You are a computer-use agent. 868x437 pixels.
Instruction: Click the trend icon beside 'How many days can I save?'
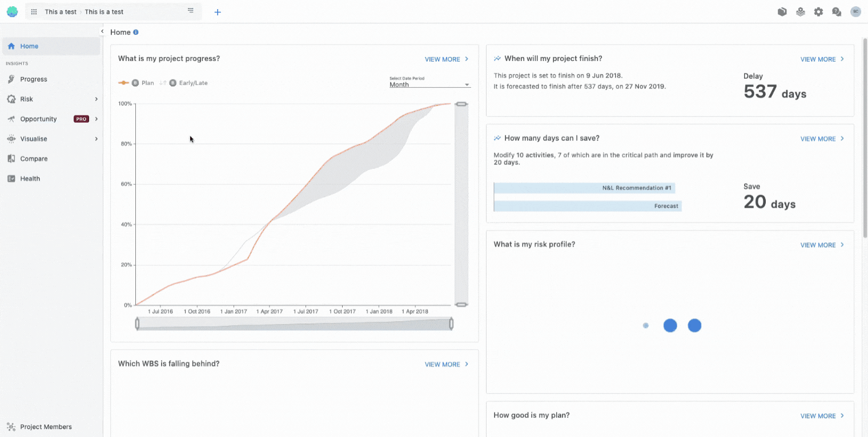[x=497, y=138]
